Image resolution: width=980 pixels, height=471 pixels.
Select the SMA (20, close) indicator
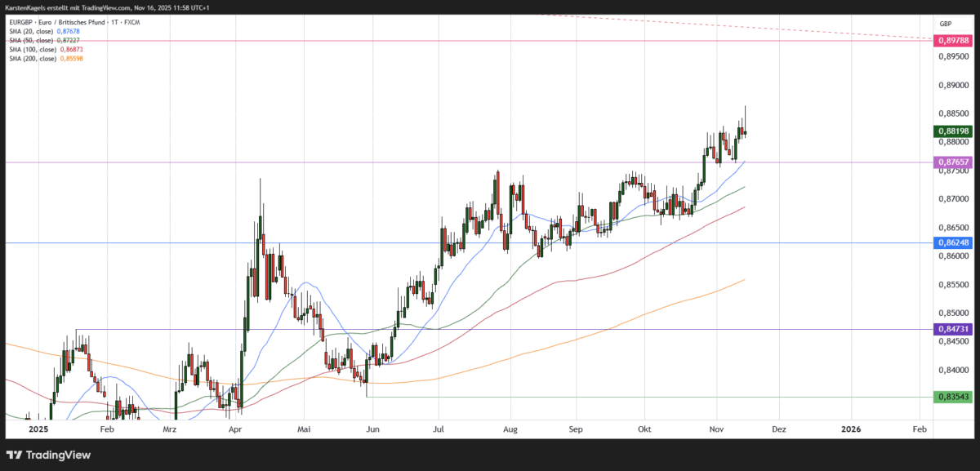click(33, 31)
